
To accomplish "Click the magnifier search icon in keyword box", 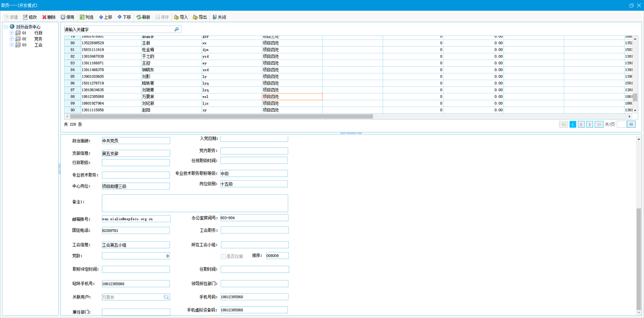I will [176, 29].
